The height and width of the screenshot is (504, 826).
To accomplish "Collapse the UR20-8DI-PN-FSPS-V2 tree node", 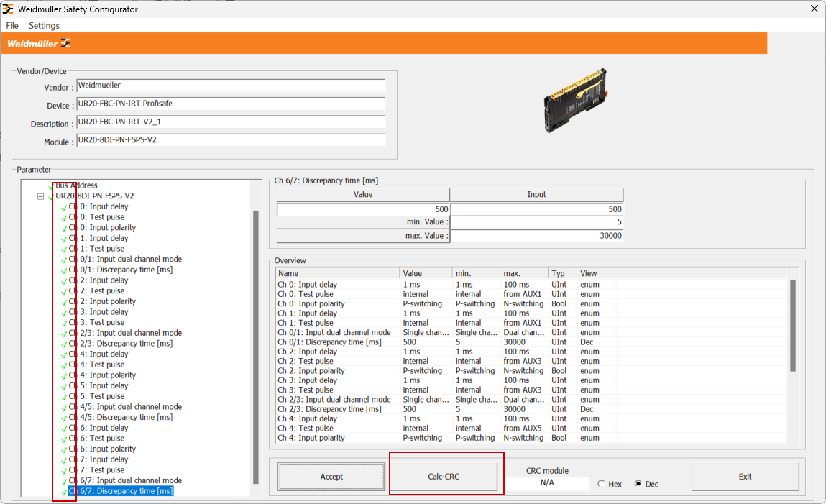I will [40, 196].
